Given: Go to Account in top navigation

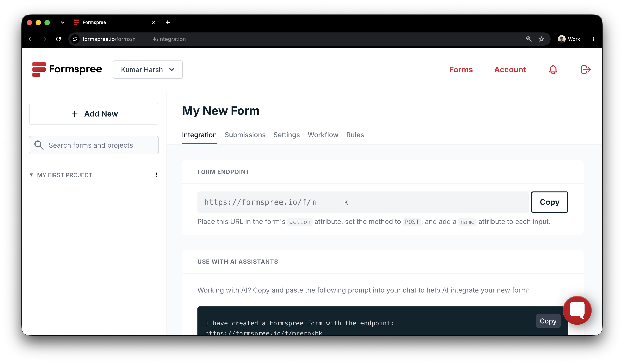Looking at the screenshot, I should [510, 70].
